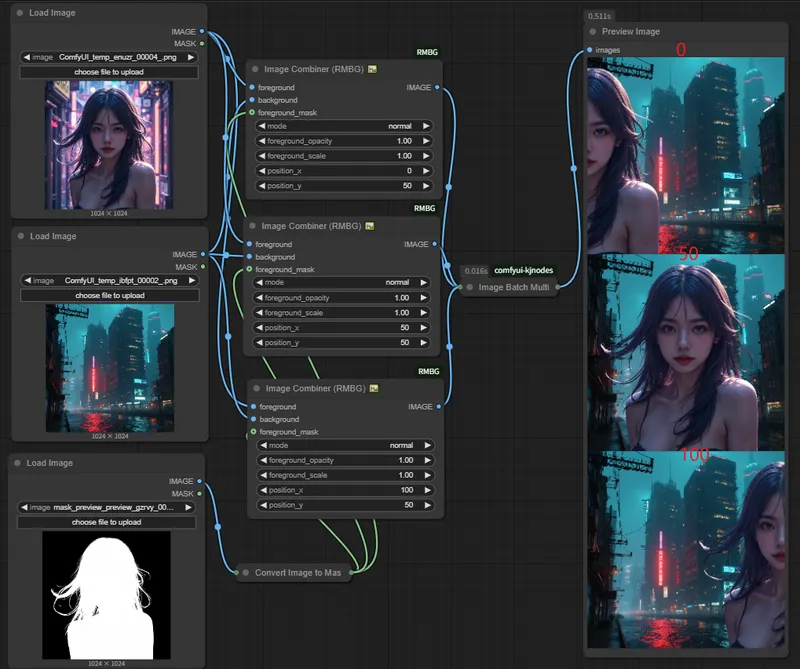Click the icon beside the topmost Image Combiner title

coord(372,69)
